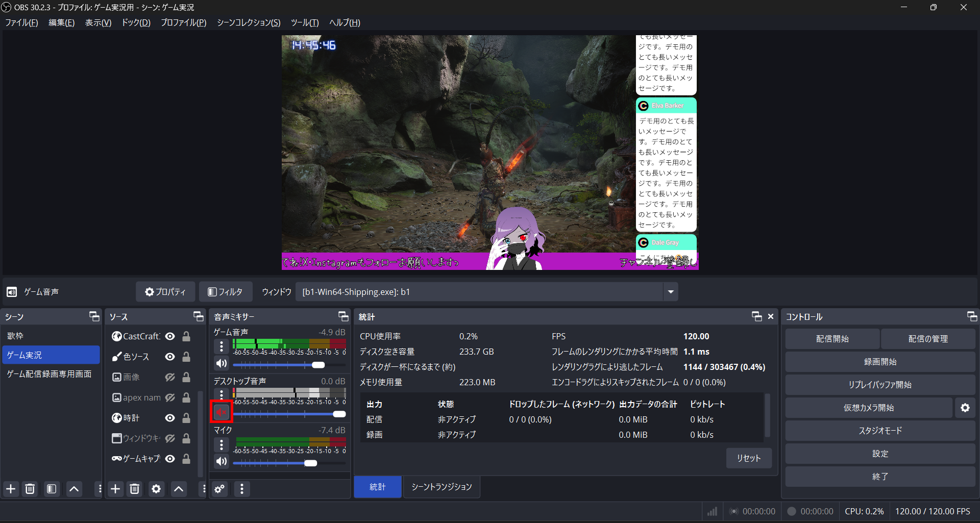The image size is (980, 523).
Task: Click 配信の管理 button
Action: 928,339
